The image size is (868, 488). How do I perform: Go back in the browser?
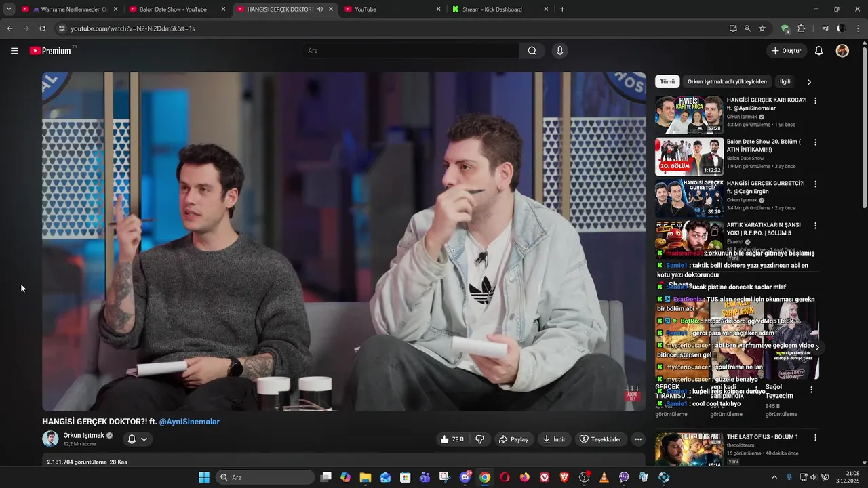click(x=9, y=28)
